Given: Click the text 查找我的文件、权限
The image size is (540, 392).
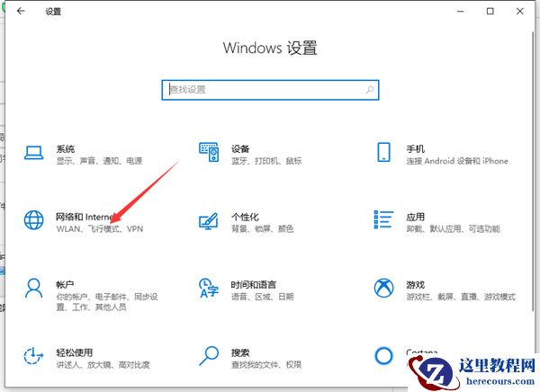Looking at the screenshot, I should [266, 364].
